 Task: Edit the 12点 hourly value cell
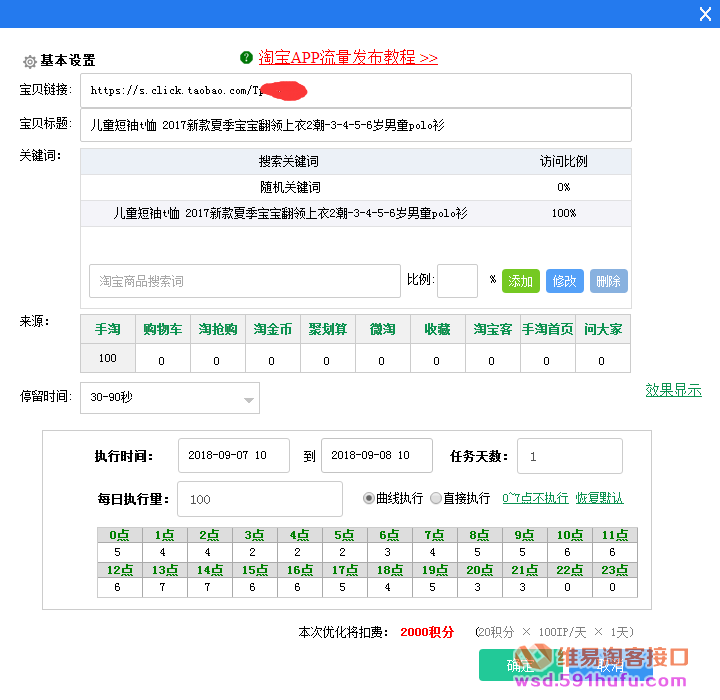pyautogui.click(x=119, y=587)
